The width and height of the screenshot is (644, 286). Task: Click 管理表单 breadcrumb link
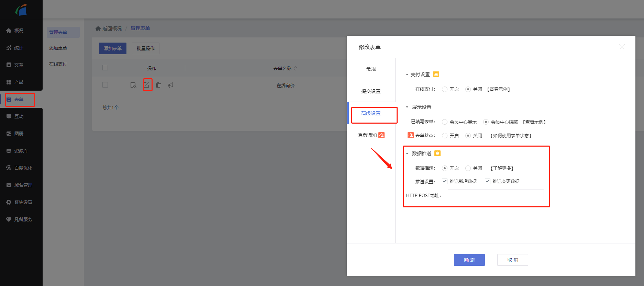[x=140, y=28]
